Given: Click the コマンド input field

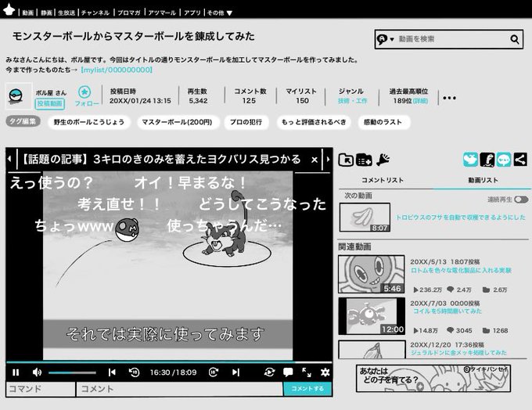Looking at the screenshot, I should coord(41,389).
